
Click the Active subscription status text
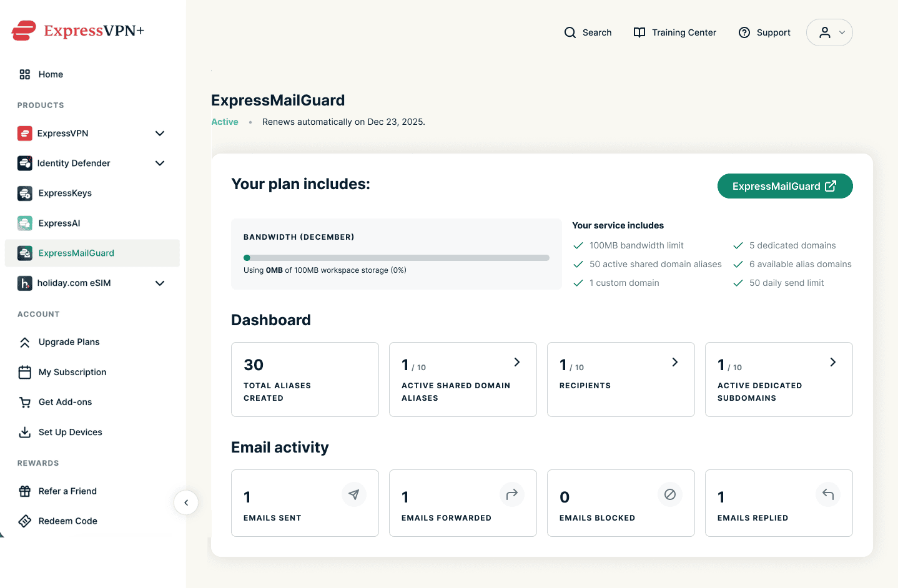(x=225, y=122)
